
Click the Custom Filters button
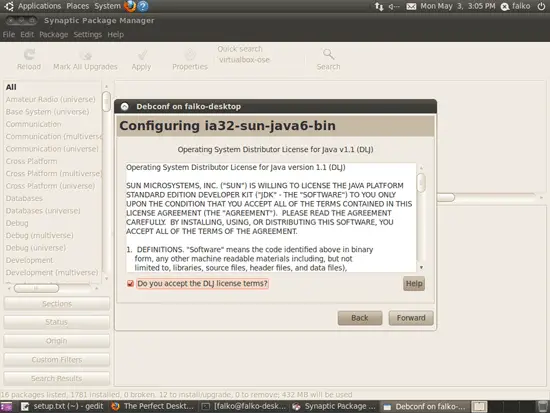(56, 360)
